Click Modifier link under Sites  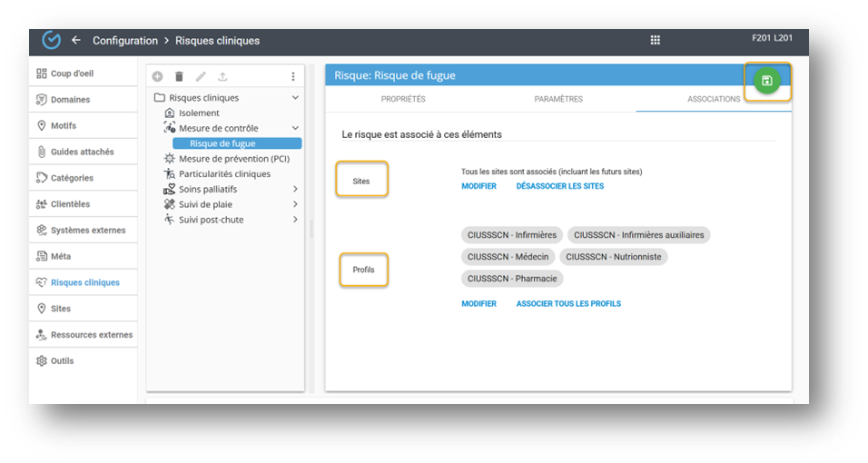pyautogui.click(x=478, y=186)
